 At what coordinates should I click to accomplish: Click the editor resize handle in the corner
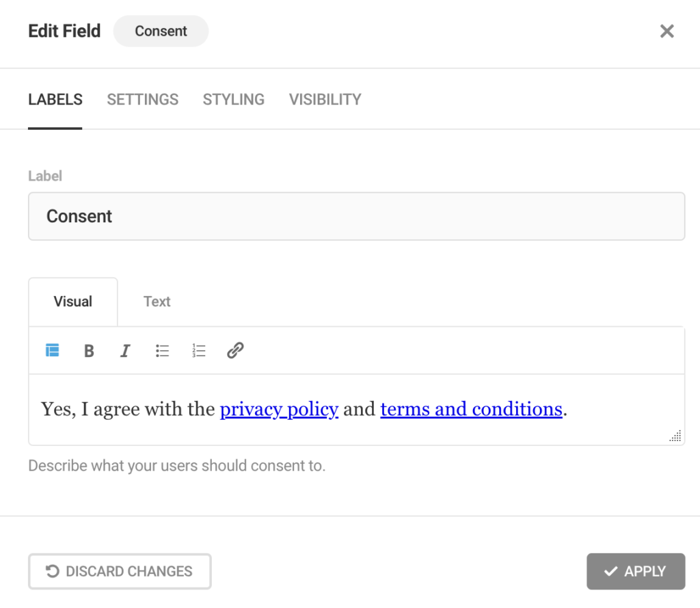pyautogui.click(x=675, y=436)
